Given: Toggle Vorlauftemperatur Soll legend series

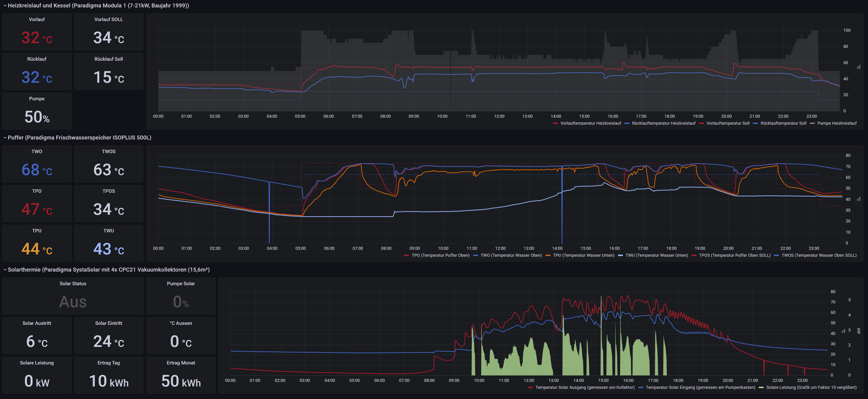Looking at the screenshot, I should point(728,123).
